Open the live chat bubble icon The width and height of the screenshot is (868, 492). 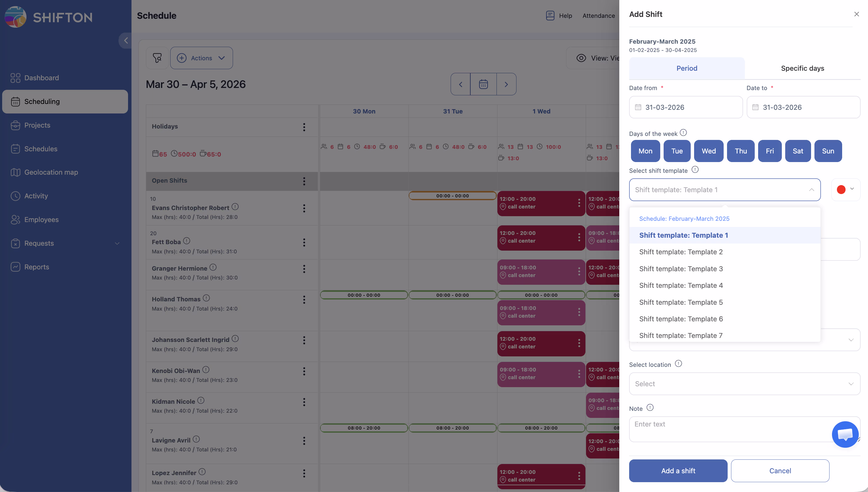pyautogui.click(x=845, y=434)
